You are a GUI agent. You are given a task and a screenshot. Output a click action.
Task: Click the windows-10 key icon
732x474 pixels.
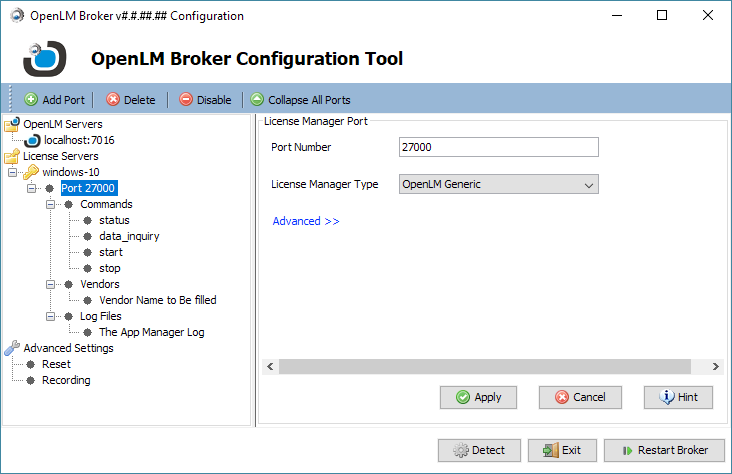[x=31, y=172]
